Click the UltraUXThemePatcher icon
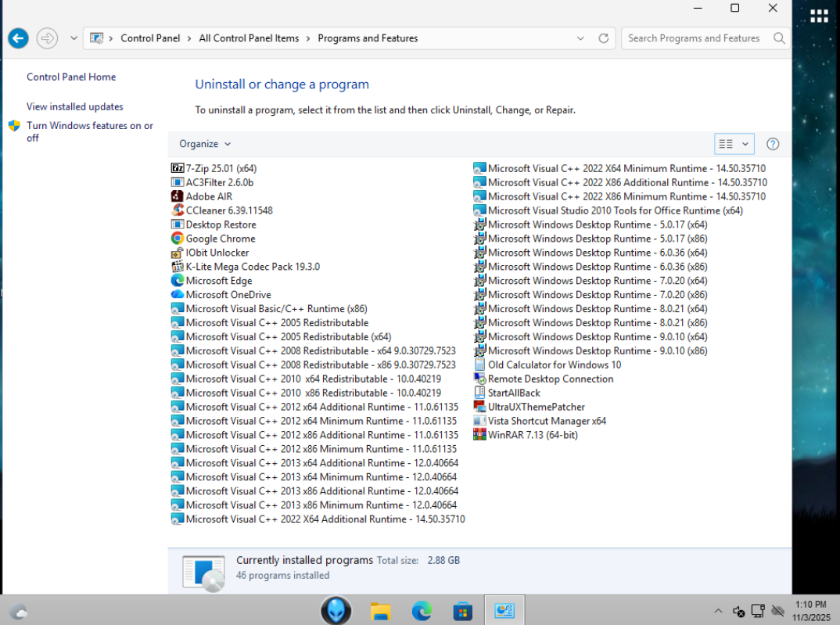The height and width of the screenshot is (625, 840). pos(479,407)
